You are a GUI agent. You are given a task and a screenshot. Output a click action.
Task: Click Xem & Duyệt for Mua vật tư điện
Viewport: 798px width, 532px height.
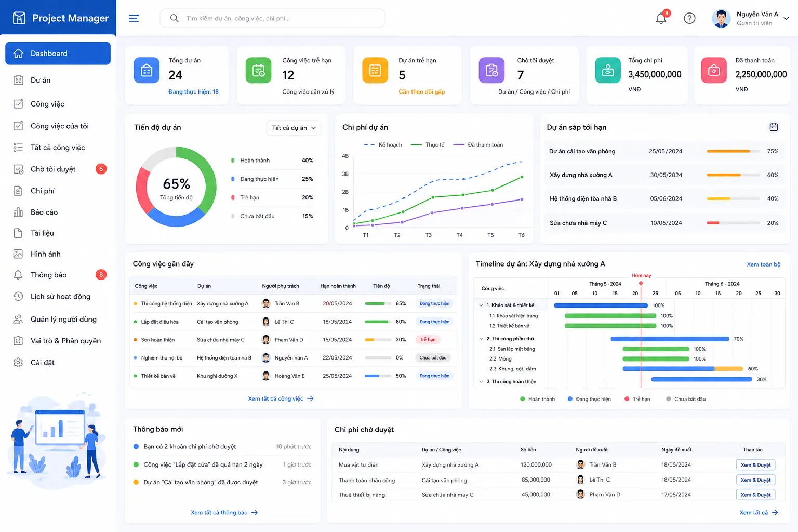click(755, 465)
